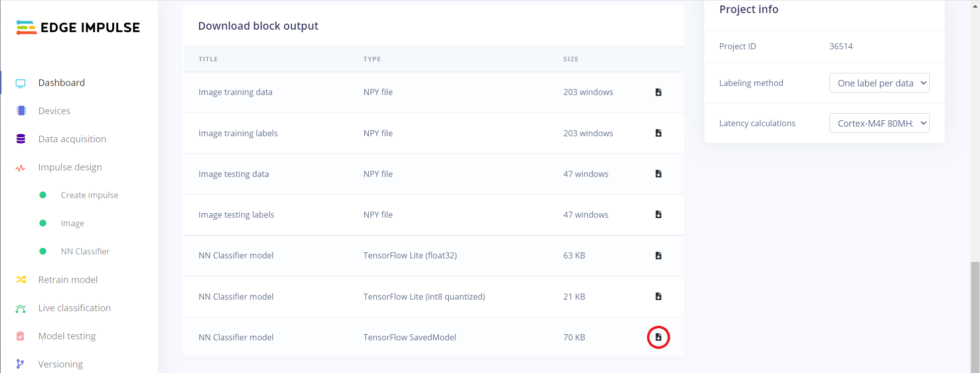This screenshot has width=980, height=373.
Task: Open the Live classification page
Action: pos(74,308)
